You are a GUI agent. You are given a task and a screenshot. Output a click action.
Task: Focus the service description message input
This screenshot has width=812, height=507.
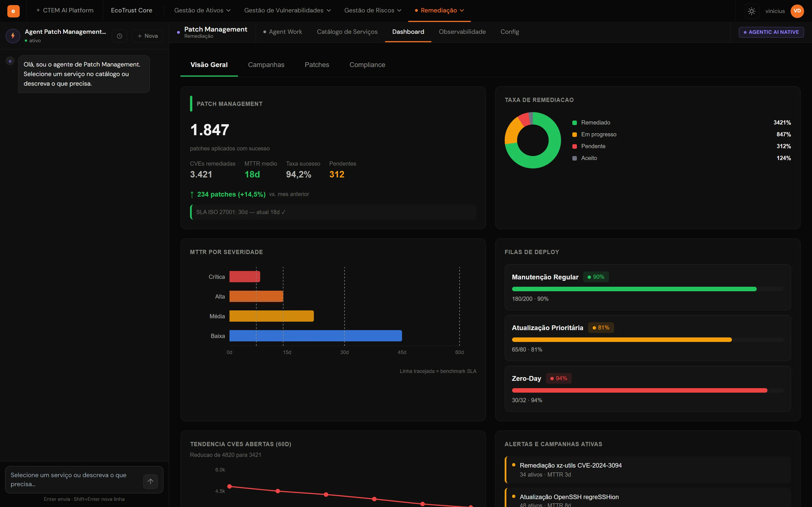(74, 479)
